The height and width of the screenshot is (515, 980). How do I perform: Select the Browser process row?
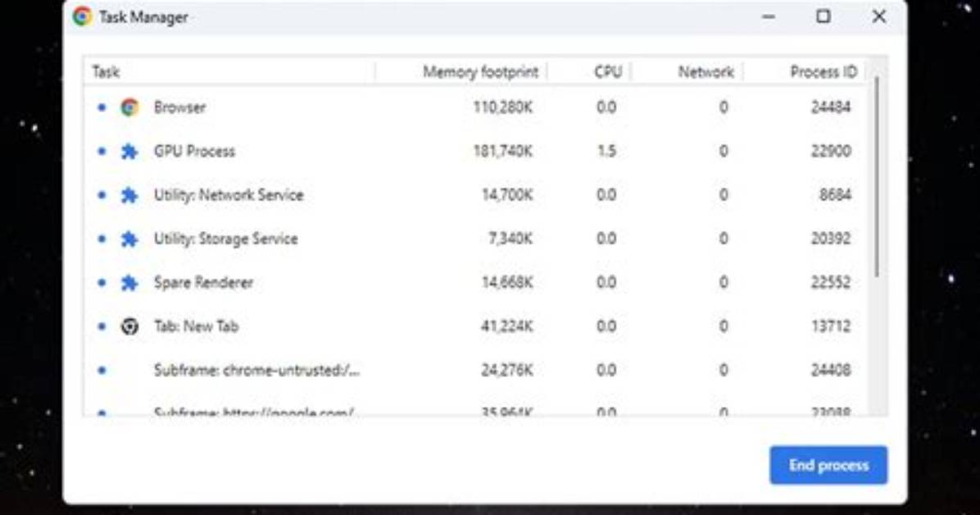[x=475, y=107]
